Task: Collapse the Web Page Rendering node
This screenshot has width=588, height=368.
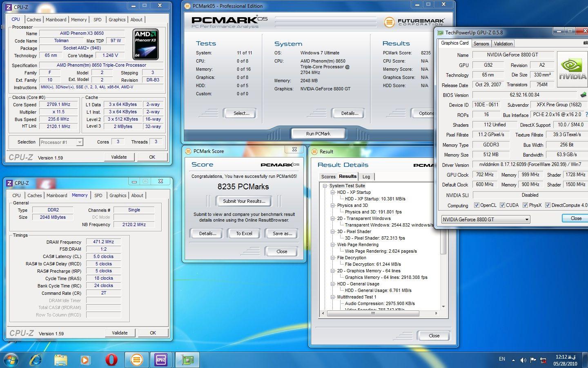Action: (x=333, y=245)
